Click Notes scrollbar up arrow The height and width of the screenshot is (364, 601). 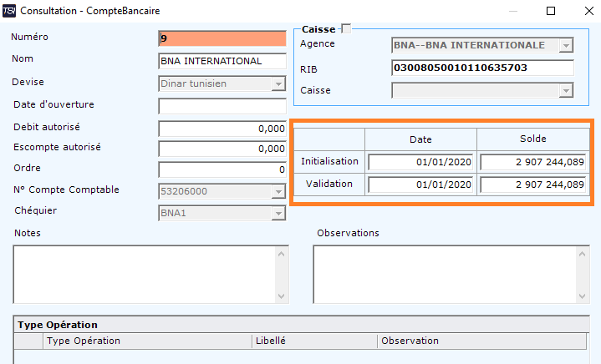point(282,254)
